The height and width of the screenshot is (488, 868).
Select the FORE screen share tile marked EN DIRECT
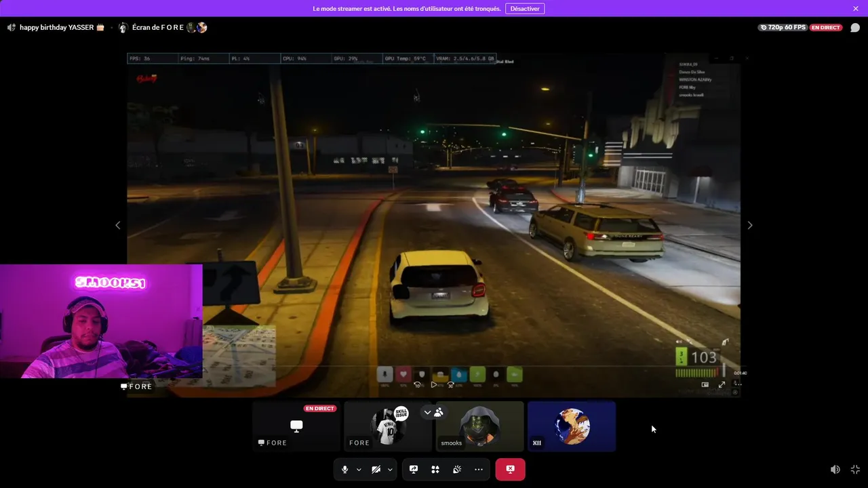[x=296, y=426]
